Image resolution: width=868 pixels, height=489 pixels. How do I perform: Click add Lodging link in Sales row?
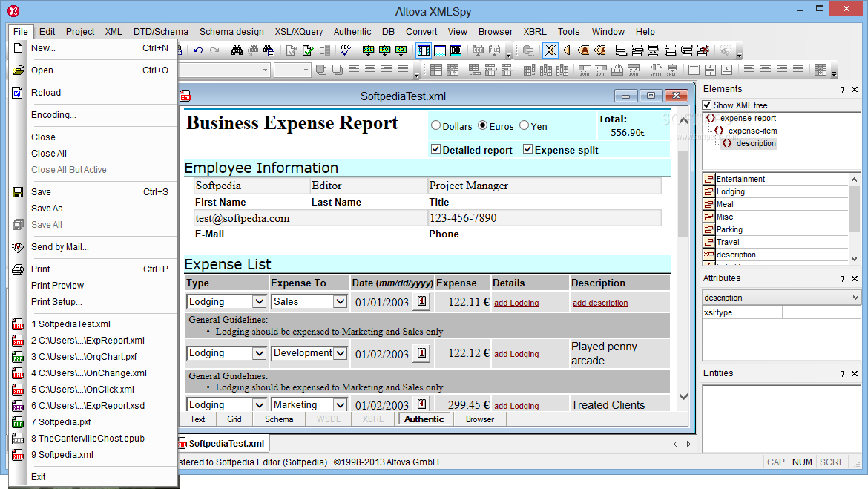(x=516, y=303)
